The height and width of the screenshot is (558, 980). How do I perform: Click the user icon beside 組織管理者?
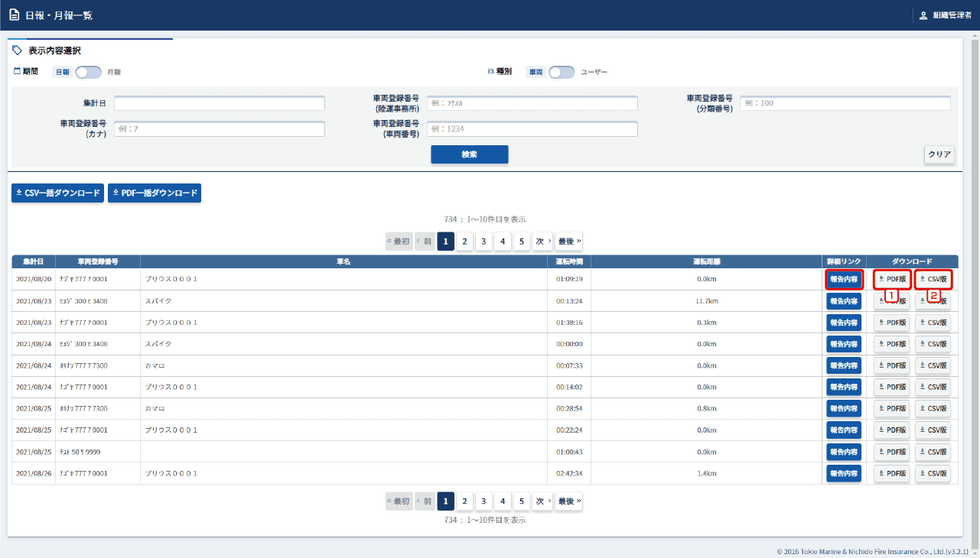(923, 15)
